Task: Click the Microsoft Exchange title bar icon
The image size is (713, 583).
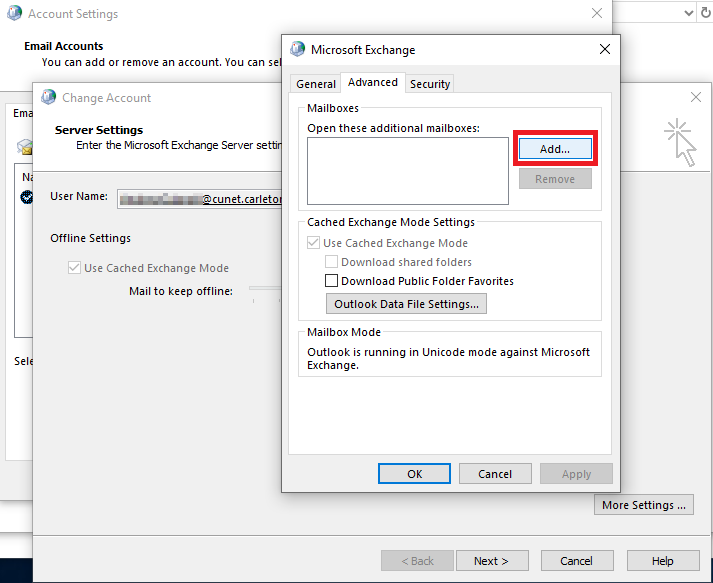Action: tap(298, 49)
